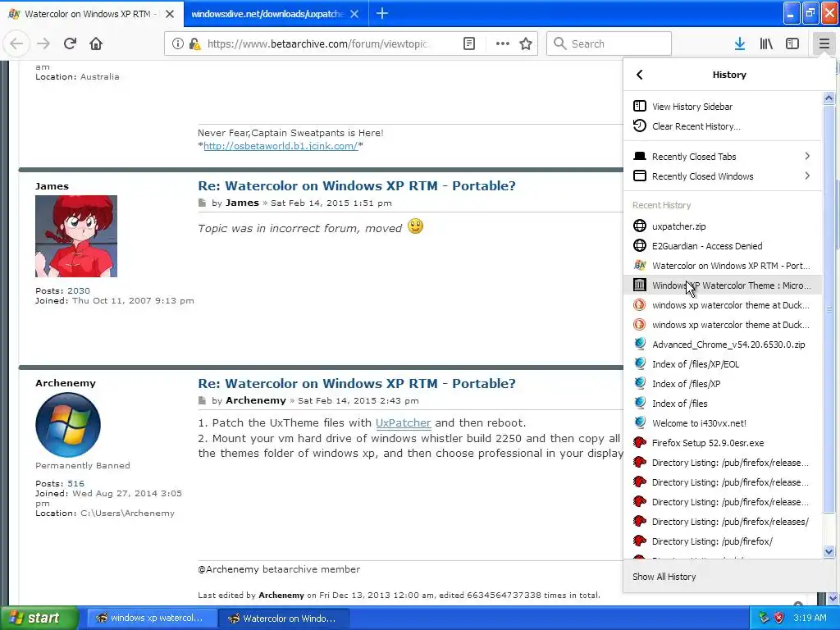Viewport: 840px width, 630px height.
Task: Open James' post title link
Action: pos(357,186)
